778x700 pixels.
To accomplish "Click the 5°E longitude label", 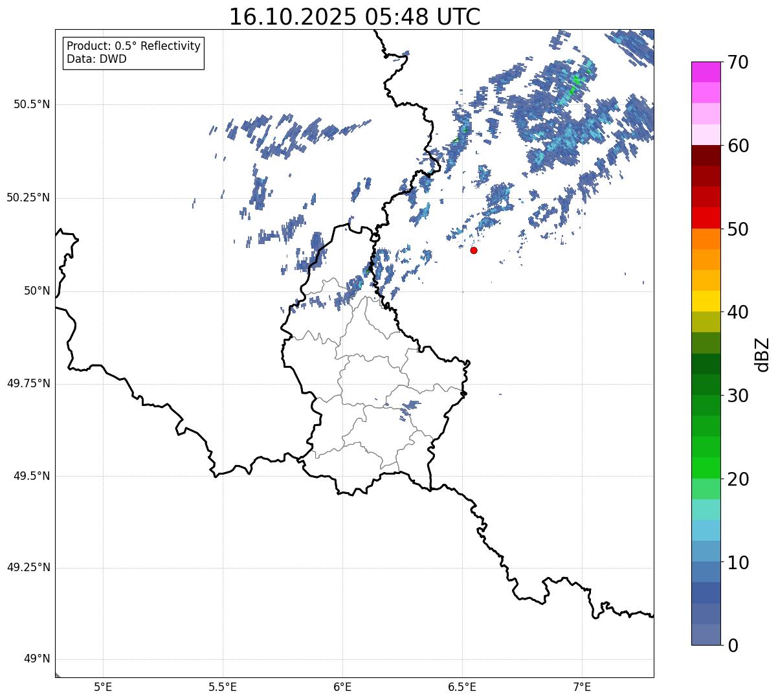I will coord(103,686).
